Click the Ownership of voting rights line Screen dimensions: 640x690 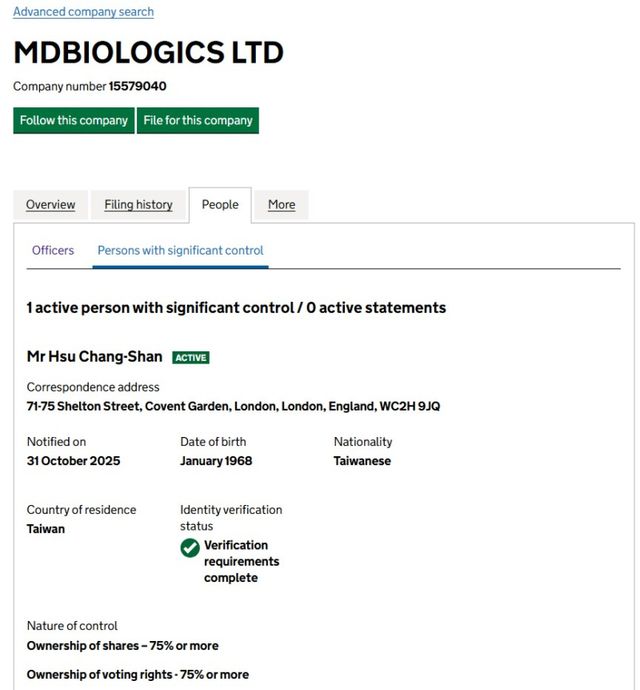point(137,675)
